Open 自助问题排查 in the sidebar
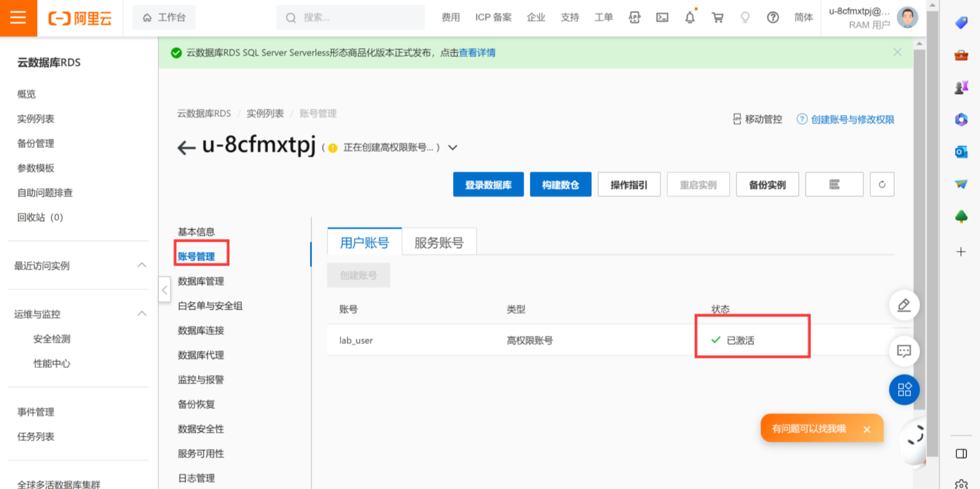 point(45,193)
